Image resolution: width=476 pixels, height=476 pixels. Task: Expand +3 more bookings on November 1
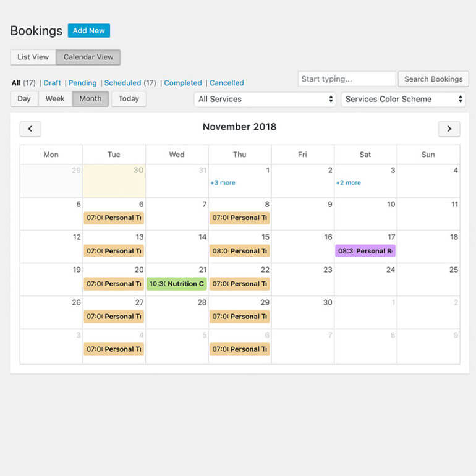click(x=223, y=183)
